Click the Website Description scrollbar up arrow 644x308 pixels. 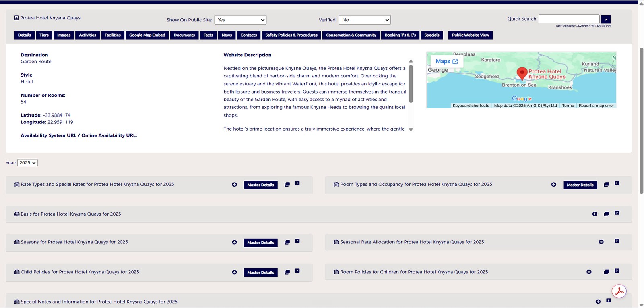(x=411, y=61)
